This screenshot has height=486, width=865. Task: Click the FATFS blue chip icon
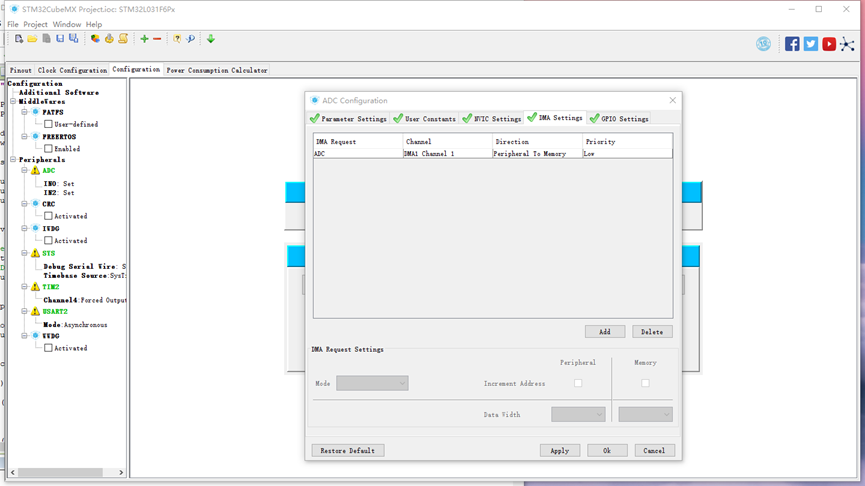pos(36,112)
